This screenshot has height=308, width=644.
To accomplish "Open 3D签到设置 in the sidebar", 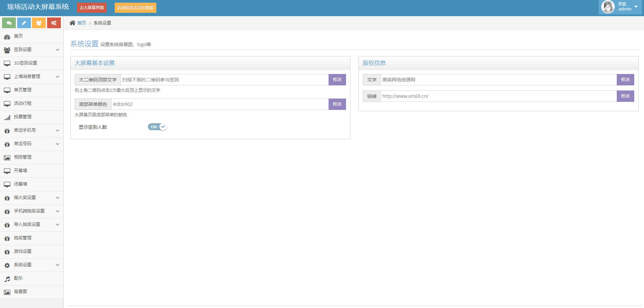I will tap(26, 63).
